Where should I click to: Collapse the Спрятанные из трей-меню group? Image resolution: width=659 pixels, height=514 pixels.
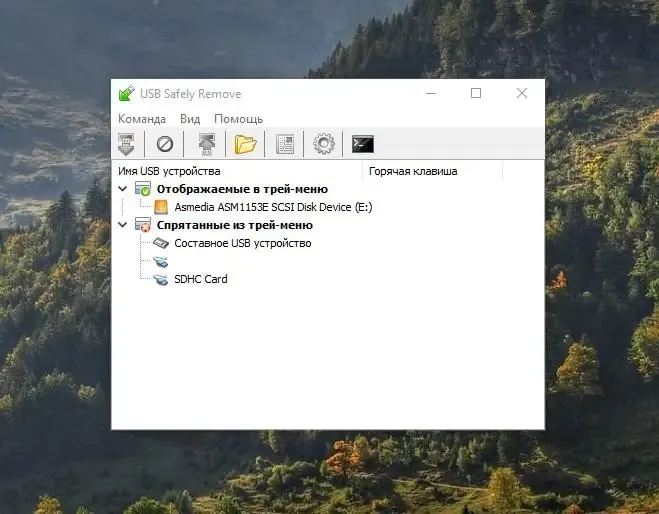[x=123, y=224]
